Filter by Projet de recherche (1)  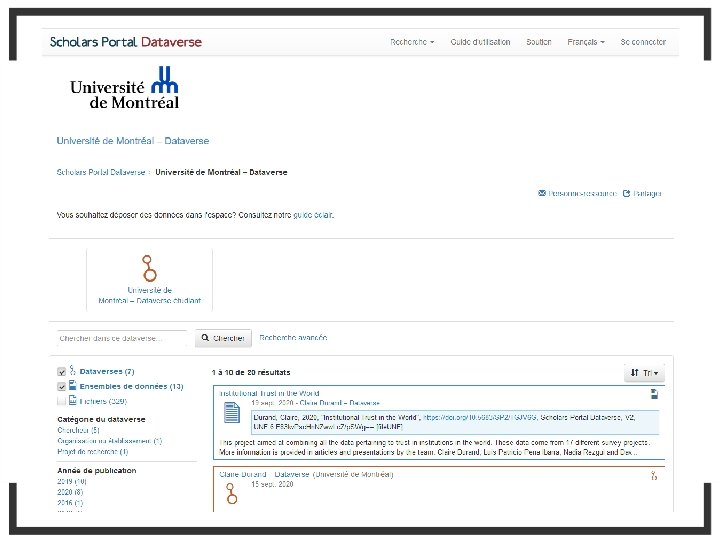(x=92, y=451)
